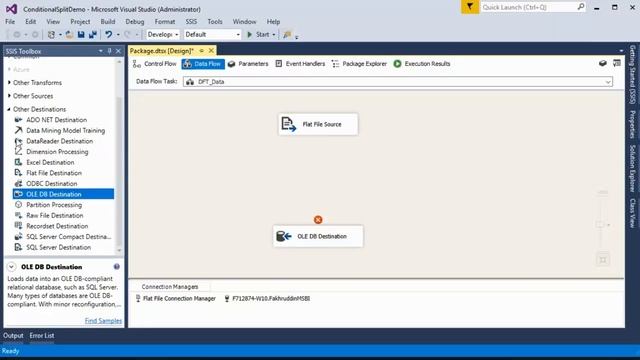Open File menu
The image size is (640, 360).
10,22
